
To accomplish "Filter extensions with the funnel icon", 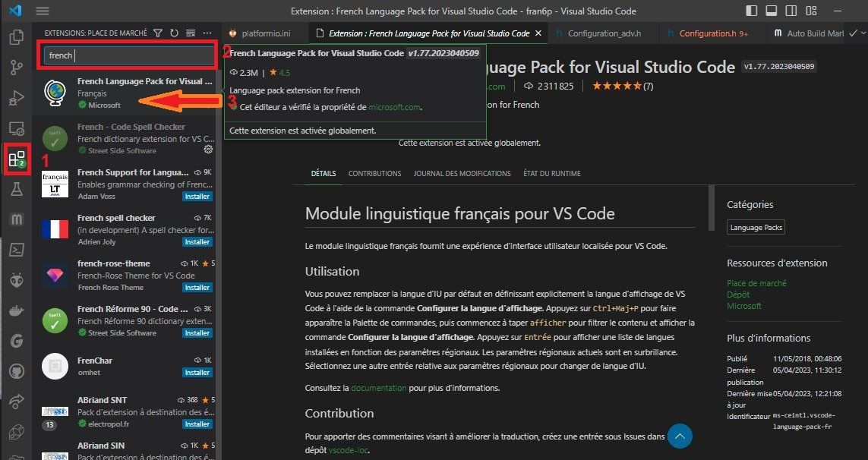I will click(x=158, y=33).
